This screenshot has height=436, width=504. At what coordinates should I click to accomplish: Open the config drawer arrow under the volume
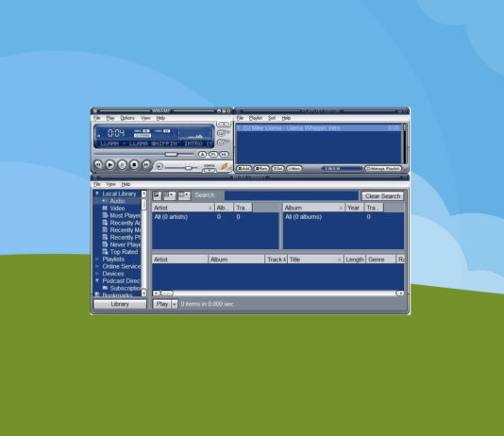tap(210, 170)
